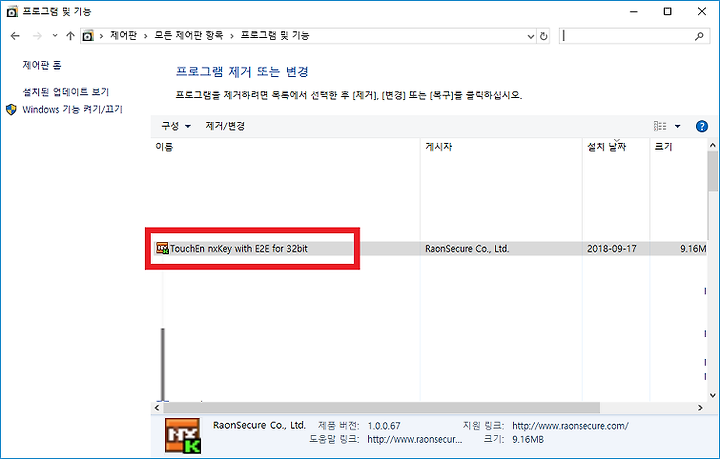
Task: Click the horizontal scrollbar thumb
Action: [x=382, y=408]
